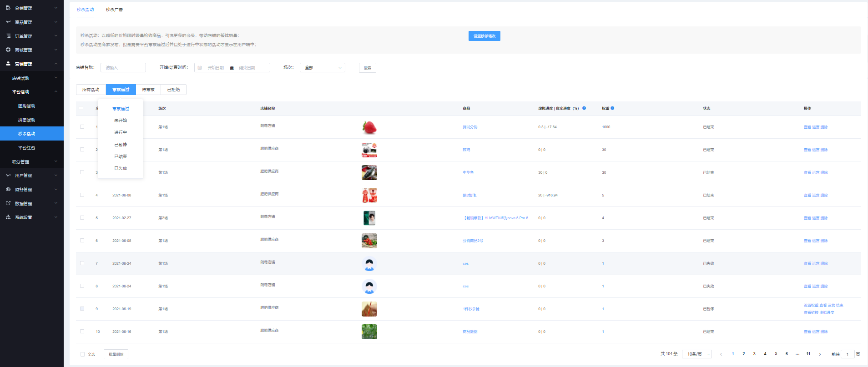
Task: Click the 系统设置 sidebar icon
Action: point(8,217)
